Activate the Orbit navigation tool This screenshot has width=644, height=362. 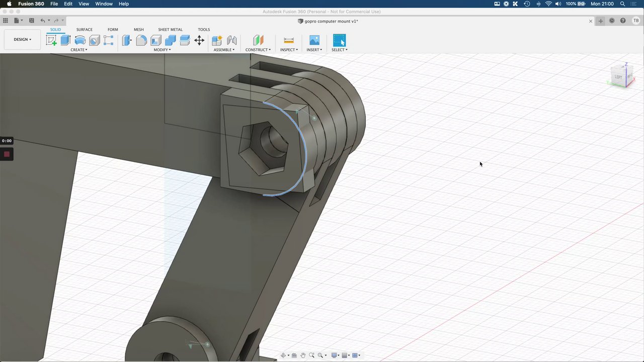point(283,355)
